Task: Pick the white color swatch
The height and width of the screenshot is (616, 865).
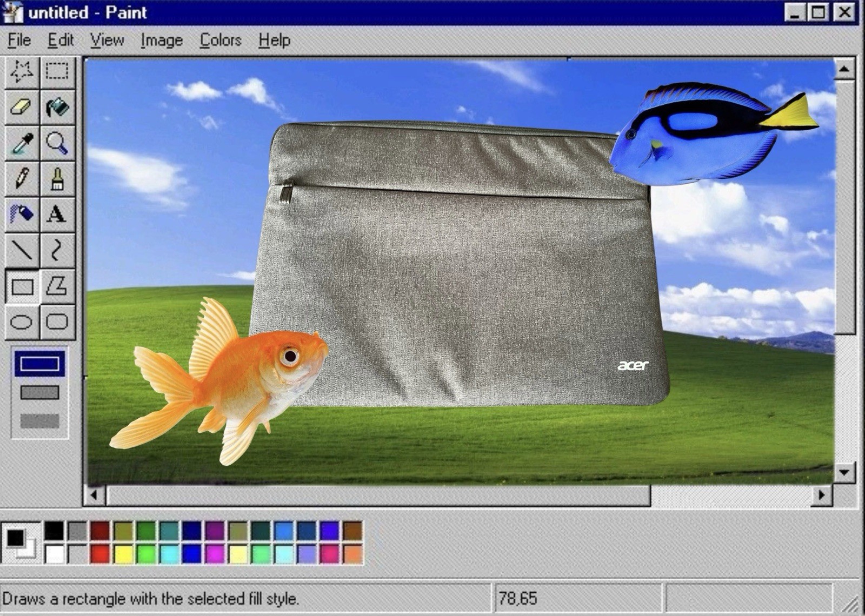Action: point(54,554)
